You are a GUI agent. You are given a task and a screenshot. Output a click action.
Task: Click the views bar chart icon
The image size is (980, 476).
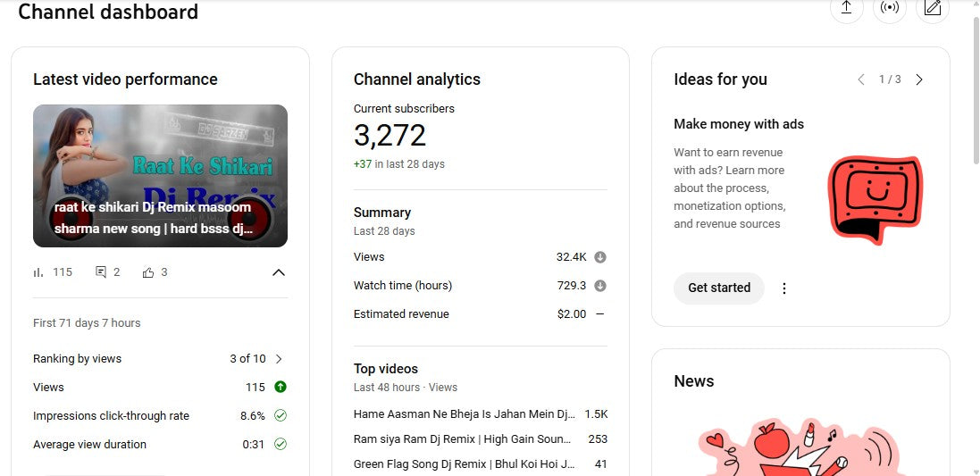[x=38, y=272]
